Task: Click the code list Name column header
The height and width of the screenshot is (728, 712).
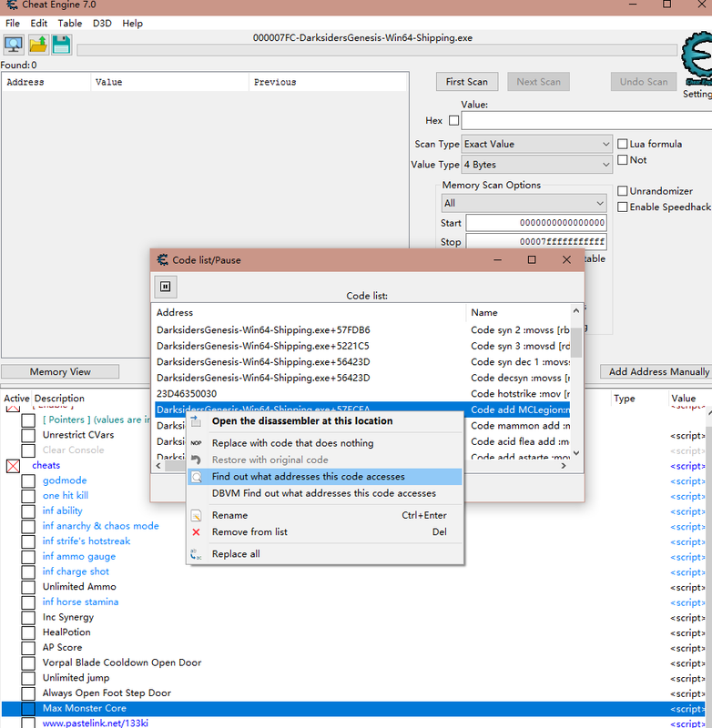Action: pyautogui.click(x=518, y=312)
